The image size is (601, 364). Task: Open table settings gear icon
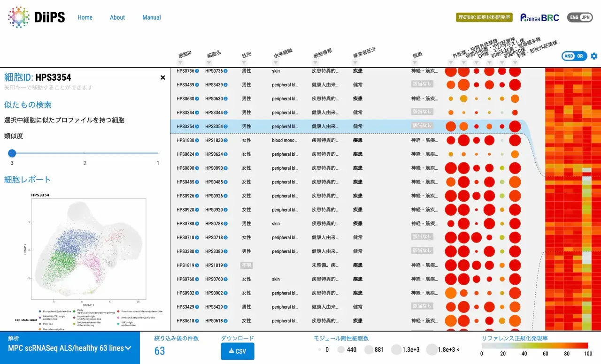pos(594,56)
